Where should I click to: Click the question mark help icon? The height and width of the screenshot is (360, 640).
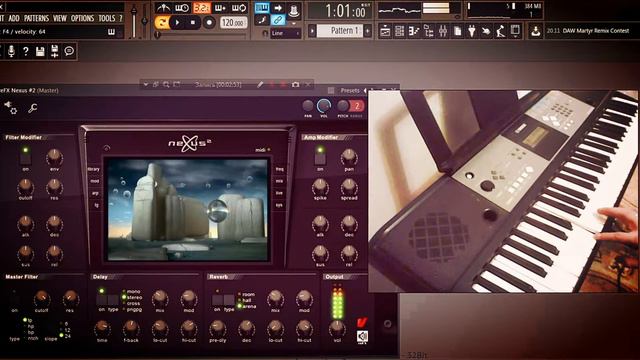coord(25,51)
